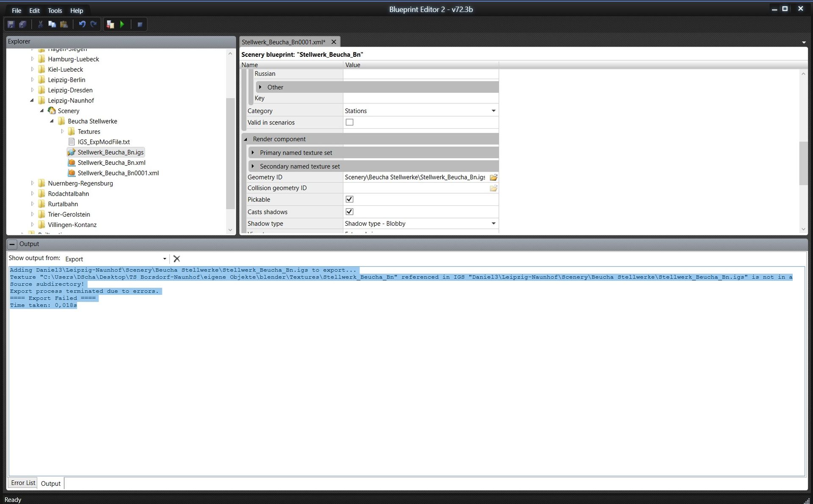Viewport: 813px width, 504px height.
Task: Click the green Export play icon
Action: click(x=122, y=25)
